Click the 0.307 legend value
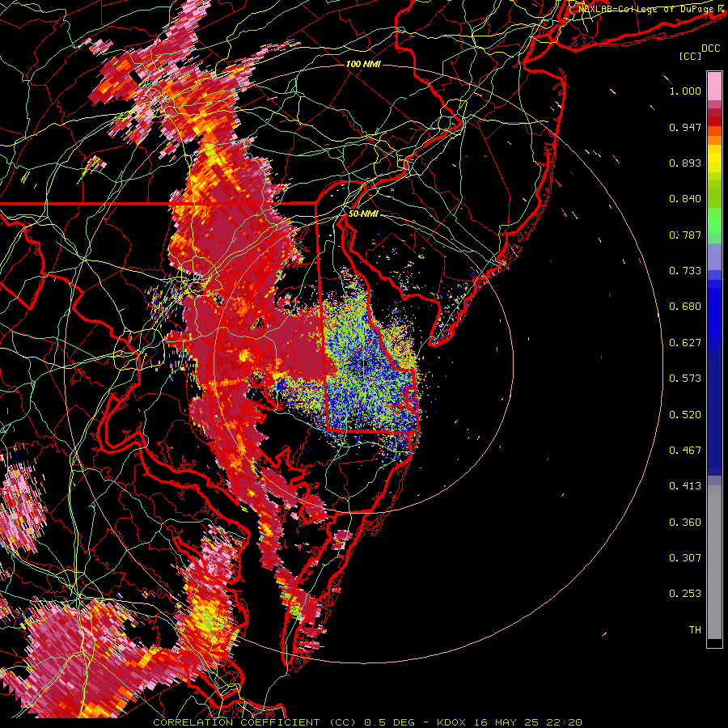This screenshot has height=728, width=728. (685, 558)
